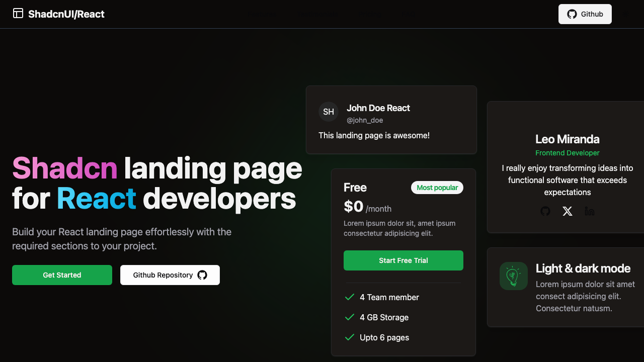The height and width of the screenshot is (362, 644).
Task: Select the Most popular badge
Action: [437, 187]
